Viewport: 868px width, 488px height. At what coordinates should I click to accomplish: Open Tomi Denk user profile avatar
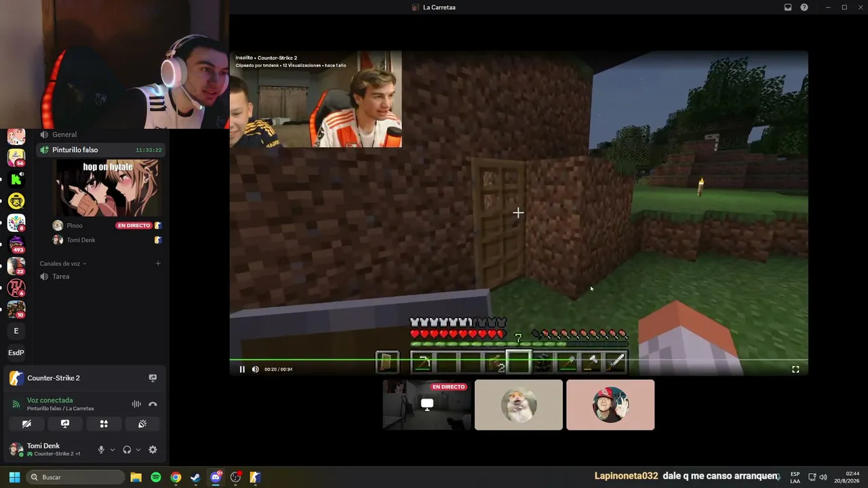16,449
